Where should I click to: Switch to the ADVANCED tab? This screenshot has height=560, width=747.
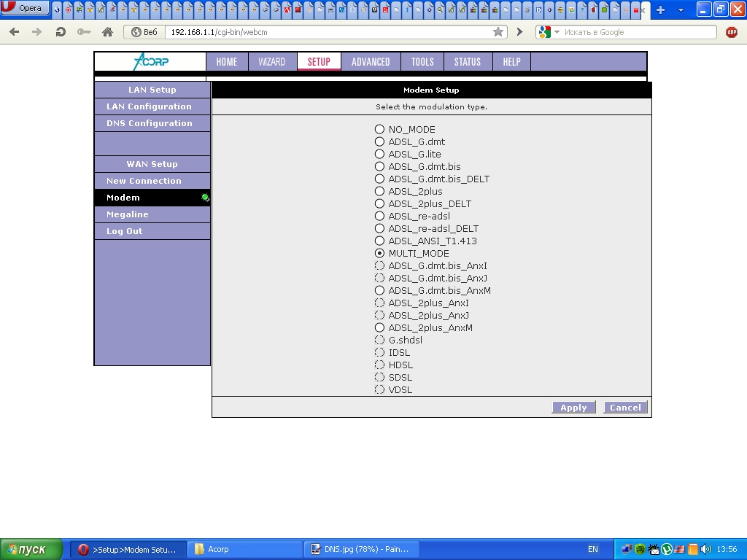pos(371,62)
